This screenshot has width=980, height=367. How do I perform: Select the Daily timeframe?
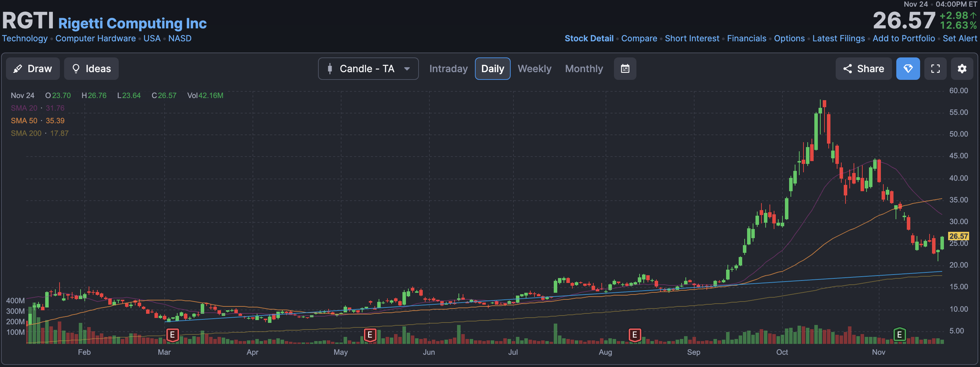pyautogui.click(x=493, y=69)
